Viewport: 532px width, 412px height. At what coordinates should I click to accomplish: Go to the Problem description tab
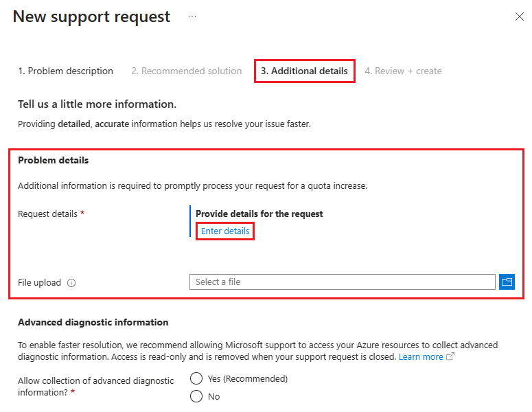pos(65,71)
